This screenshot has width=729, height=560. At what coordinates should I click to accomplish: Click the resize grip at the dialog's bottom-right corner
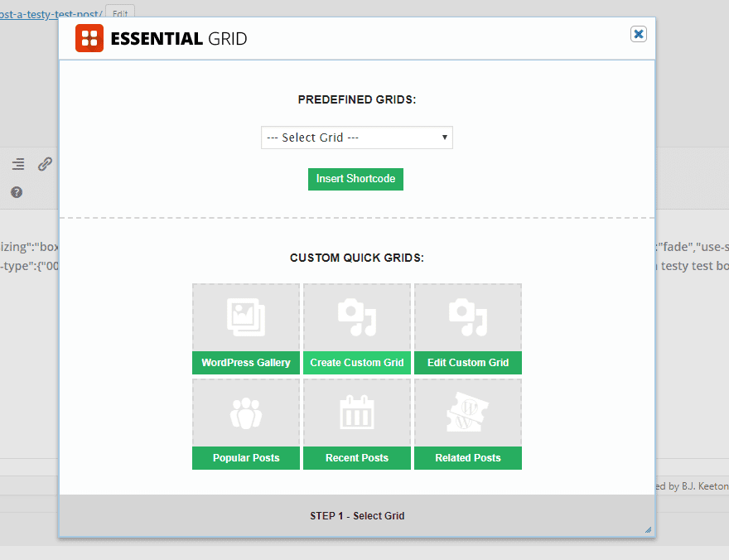point(647,528)
